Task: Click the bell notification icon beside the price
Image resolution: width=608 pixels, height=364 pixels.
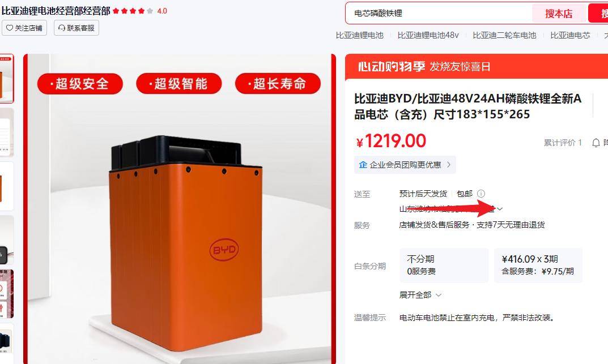Action: 596,143
